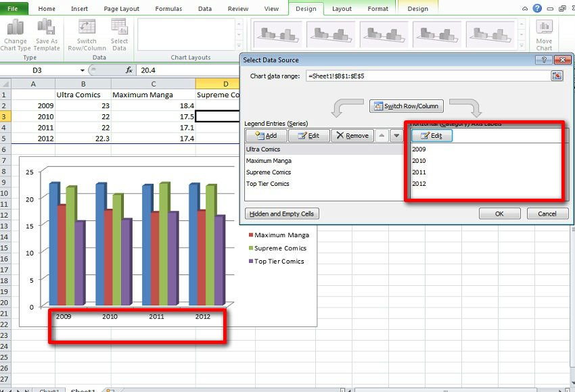Screen dimensions: 575x392
Task: Expand the Chart Layouts gallery
Action: [238, 44]
